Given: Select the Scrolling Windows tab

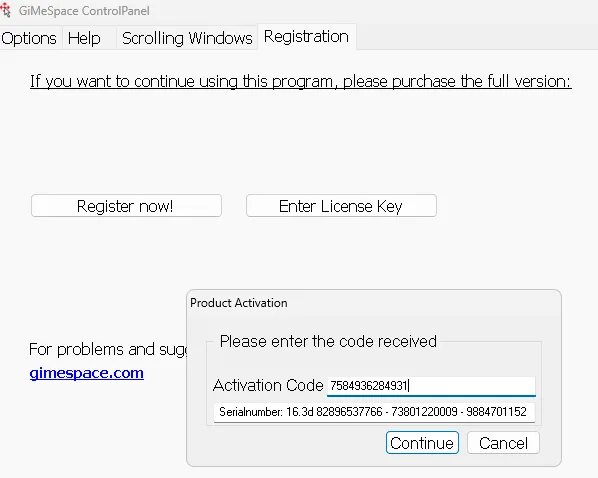Looking at the screenshot, I should pyautogui.click(x=187, y=38).
